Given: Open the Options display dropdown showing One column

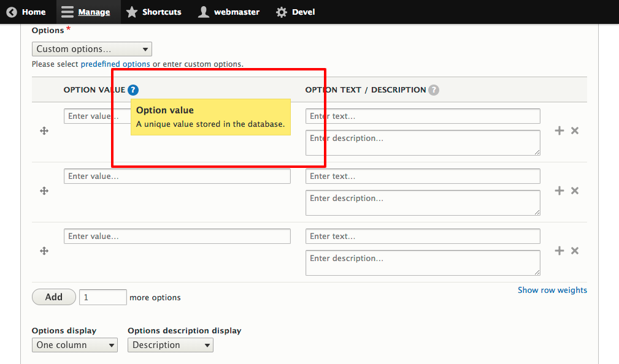Looking at the screenshot, I should [74, 345].
